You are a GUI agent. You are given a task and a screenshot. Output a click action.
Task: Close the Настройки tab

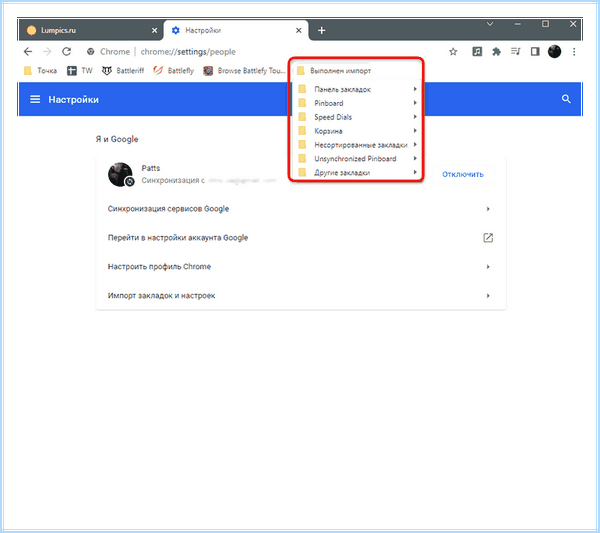[x=298, y=30]
